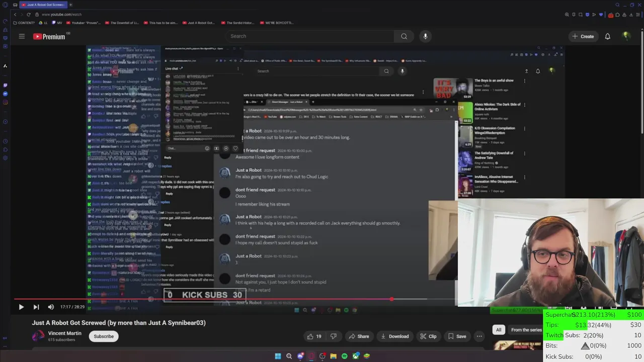Screen dimensions: 644x362
Task: Go to YouTube Premium home logo
Action: (49, 36)
